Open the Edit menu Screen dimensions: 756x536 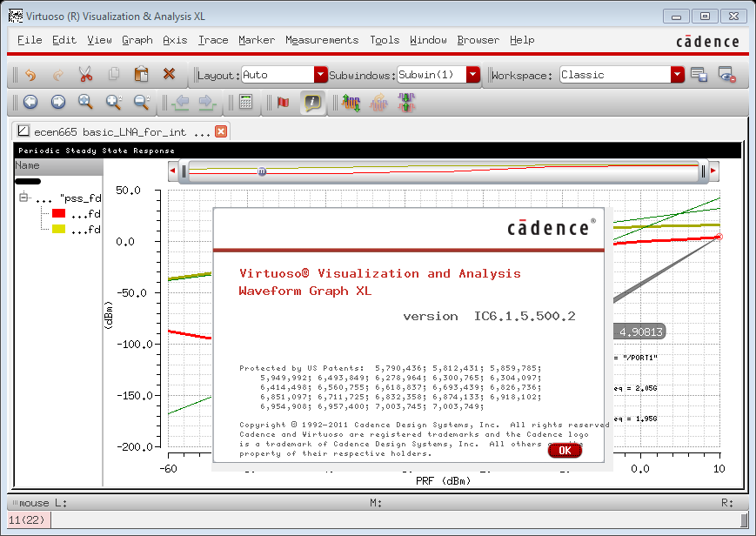click(x=64, y=40)
